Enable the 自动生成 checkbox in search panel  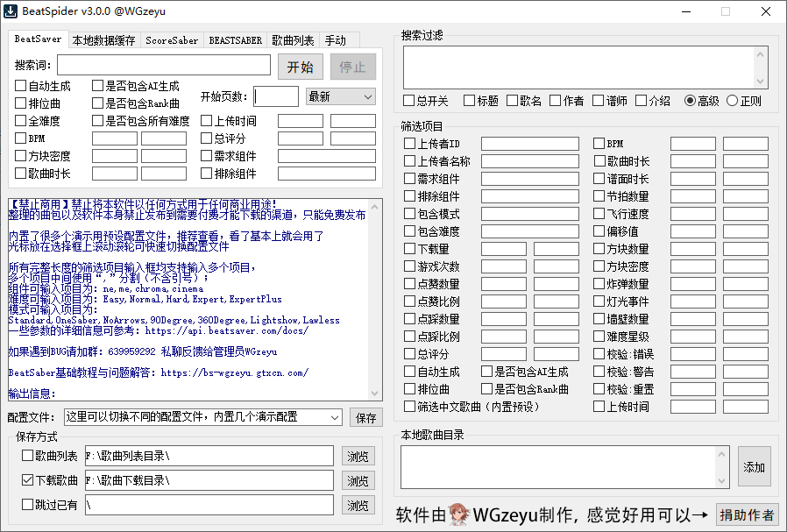[x=21, y=86]
